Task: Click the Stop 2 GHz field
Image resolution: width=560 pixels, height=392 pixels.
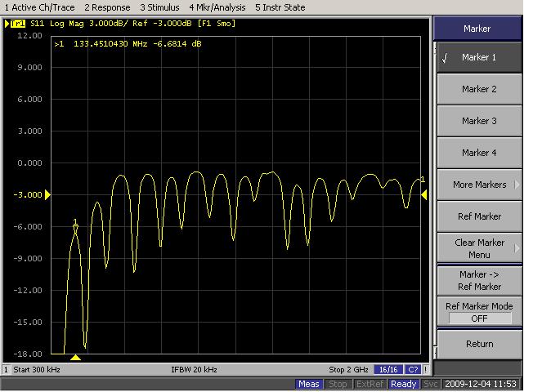Action: click(x=348, y=369)
